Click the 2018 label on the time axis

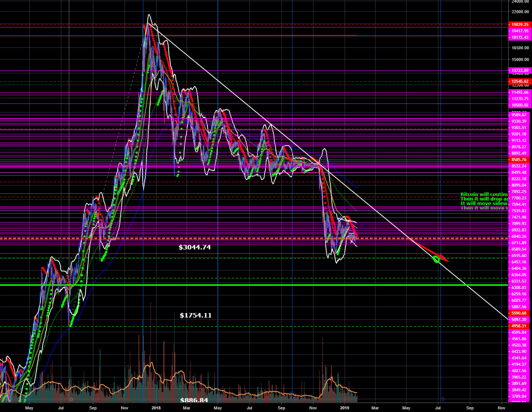click(x=156, y=407)
